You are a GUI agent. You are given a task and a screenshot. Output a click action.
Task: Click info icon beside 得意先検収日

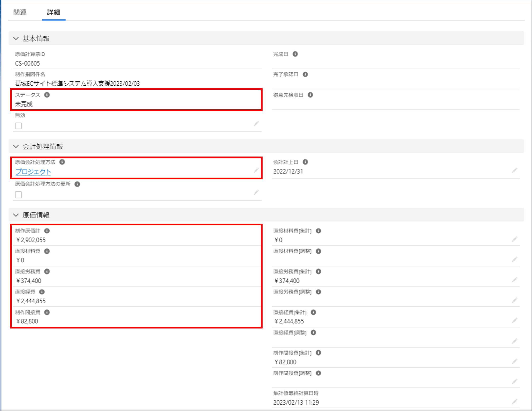[x=310, y=95]
